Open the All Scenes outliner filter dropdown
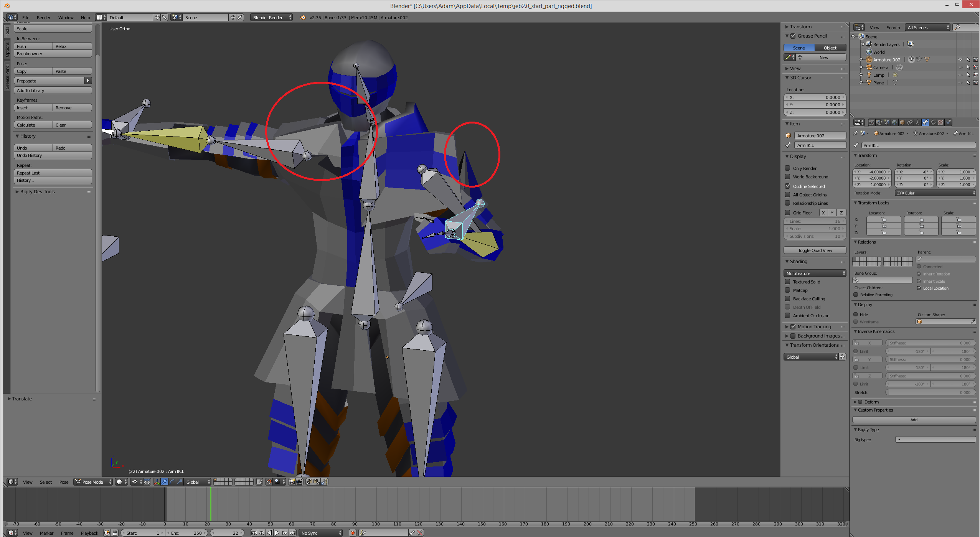The image size is (980, 537). tap(927, 27)
